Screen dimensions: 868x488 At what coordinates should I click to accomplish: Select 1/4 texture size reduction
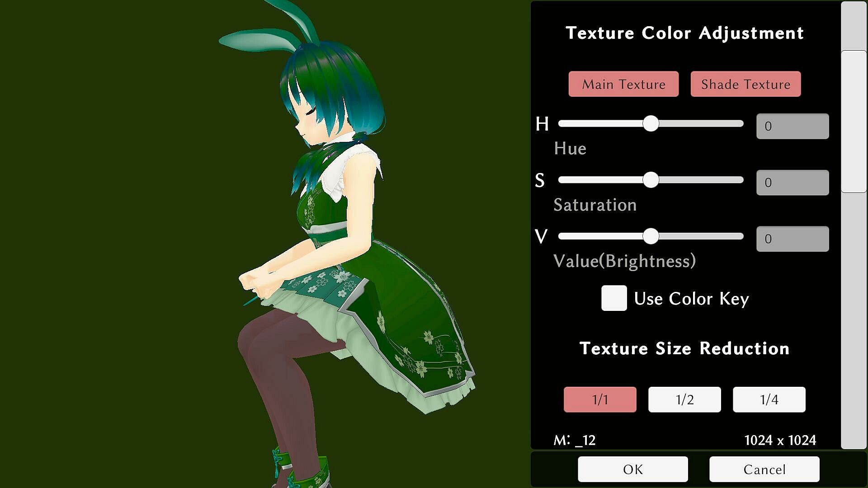[769, 399]
